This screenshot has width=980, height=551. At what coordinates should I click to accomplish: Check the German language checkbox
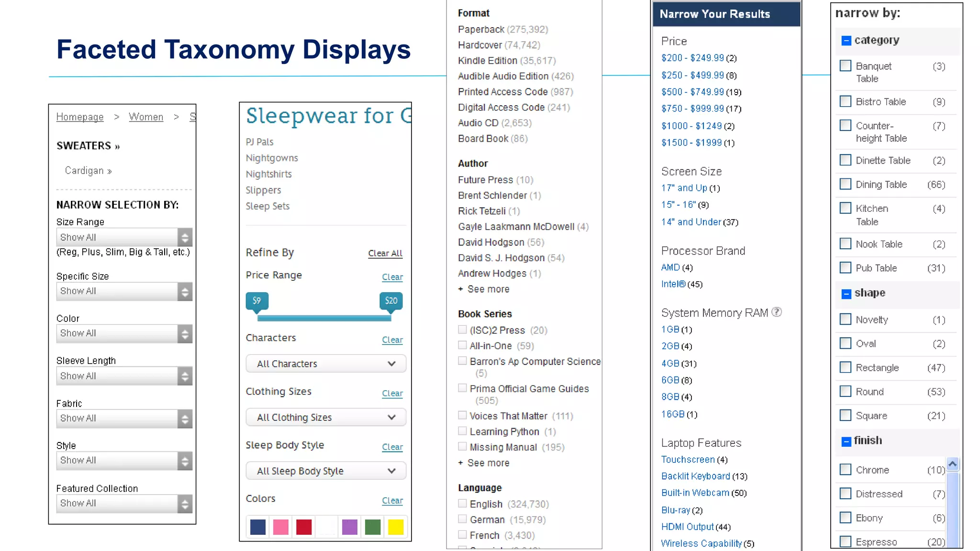pyautogui.click(x=462, y=519)
